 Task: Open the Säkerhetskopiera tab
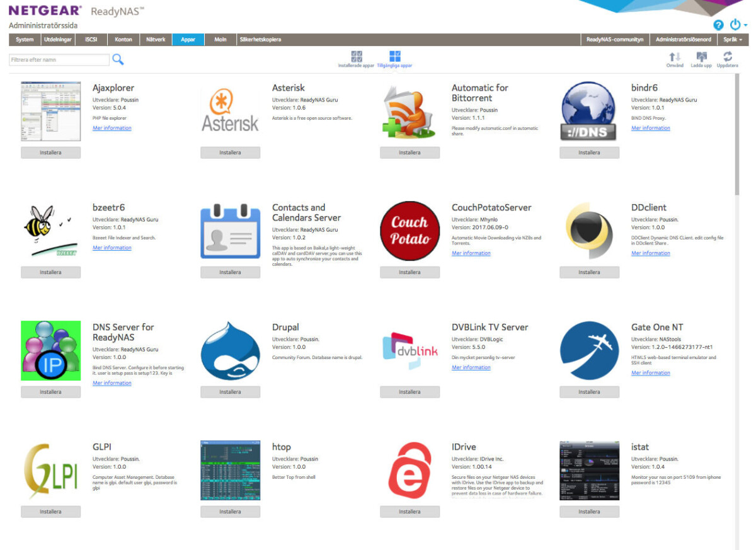[260, 40]
